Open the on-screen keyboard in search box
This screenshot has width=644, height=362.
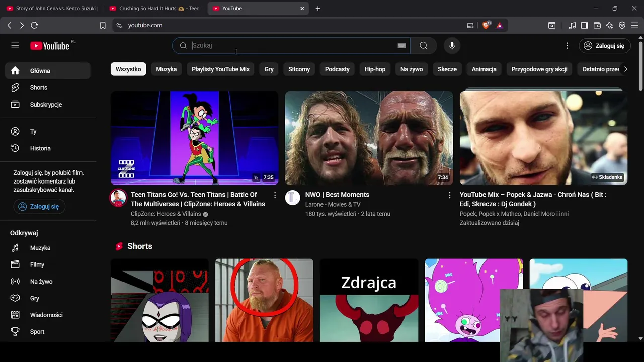tap(401, 46)
